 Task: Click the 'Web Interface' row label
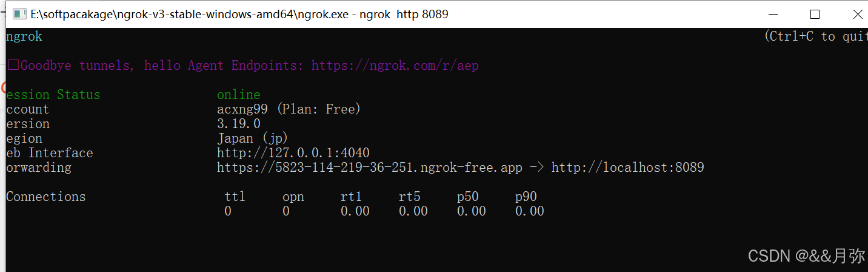click(x=50, y=153)
